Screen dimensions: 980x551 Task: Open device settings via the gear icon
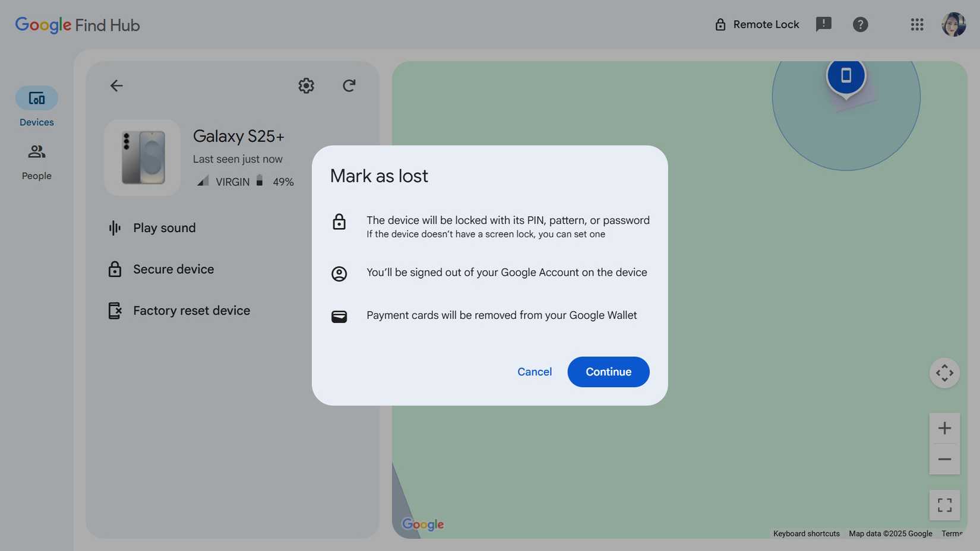(306, 85)
